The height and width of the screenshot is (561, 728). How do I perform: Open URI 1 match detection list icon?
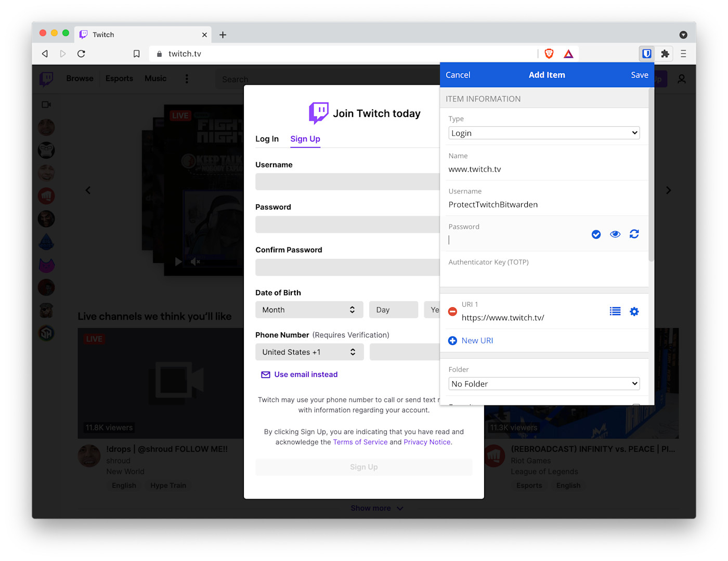tap(615, 311)
